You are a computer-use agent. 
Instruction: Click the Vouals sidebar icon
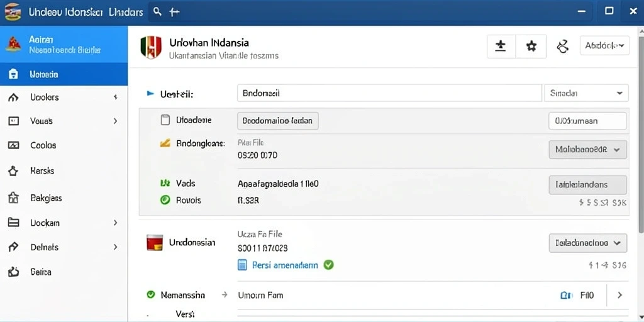[x=14, y=121]
